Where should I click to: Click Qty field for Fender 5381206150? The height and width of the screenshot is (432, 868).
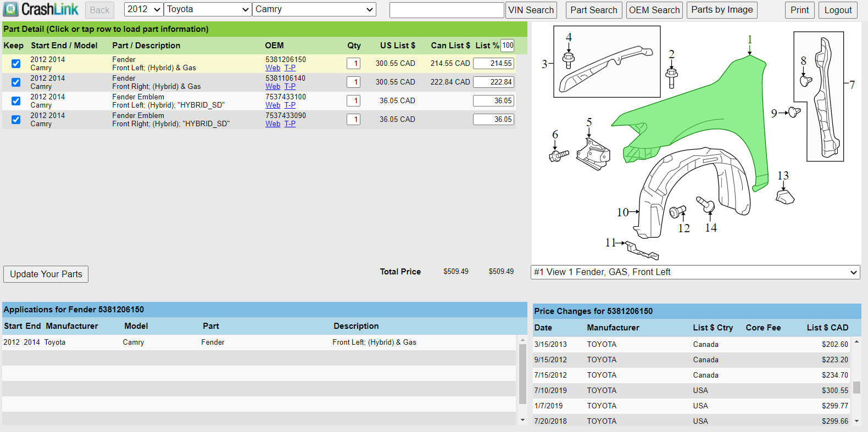(353, 64)
